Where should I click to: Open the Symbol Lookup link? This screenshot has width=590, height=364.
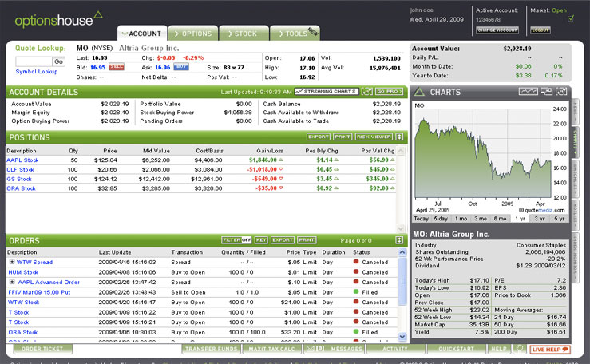point(37,72)
